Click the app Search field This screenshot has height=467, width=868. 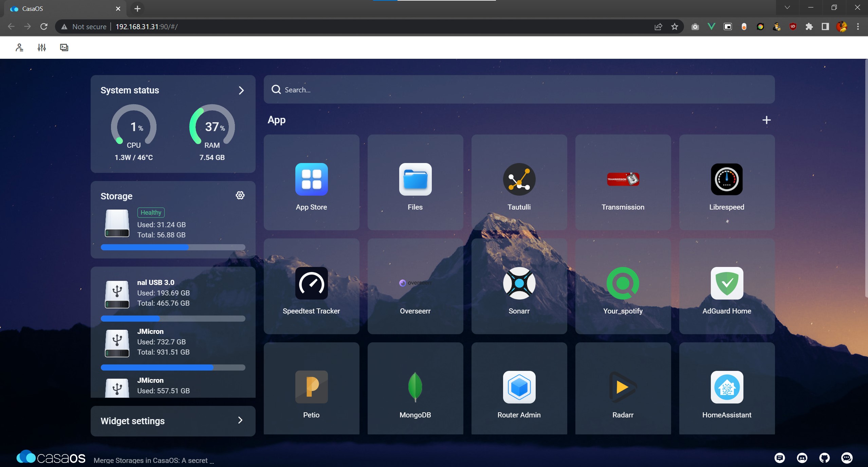tap(519, 90)
